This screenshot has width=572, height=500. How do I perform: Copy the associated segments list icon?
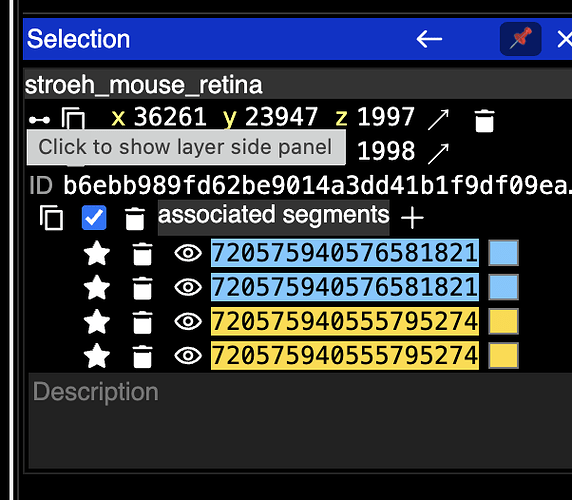click(x=51, y=218)
